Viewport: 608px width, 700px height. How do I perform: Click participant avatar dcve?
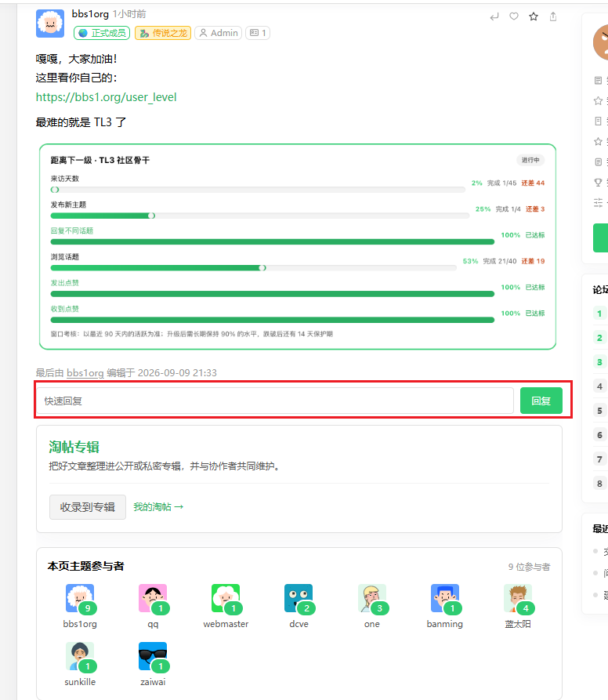[x=299, y=598]
